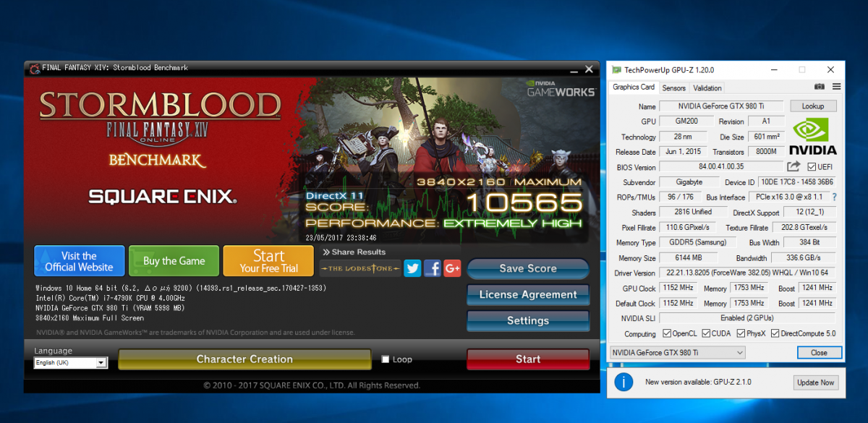This screenshot has height=423, width=868.
Task: Open The Lodestone share button
Action: (x=361, y=268)
